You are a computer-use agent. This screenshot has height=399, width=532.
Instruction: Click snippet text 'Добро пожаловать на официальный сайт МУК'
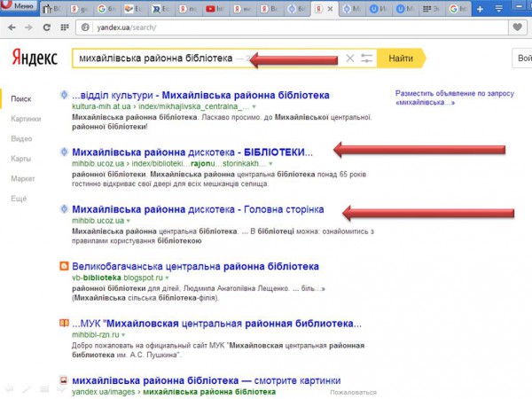148,346
